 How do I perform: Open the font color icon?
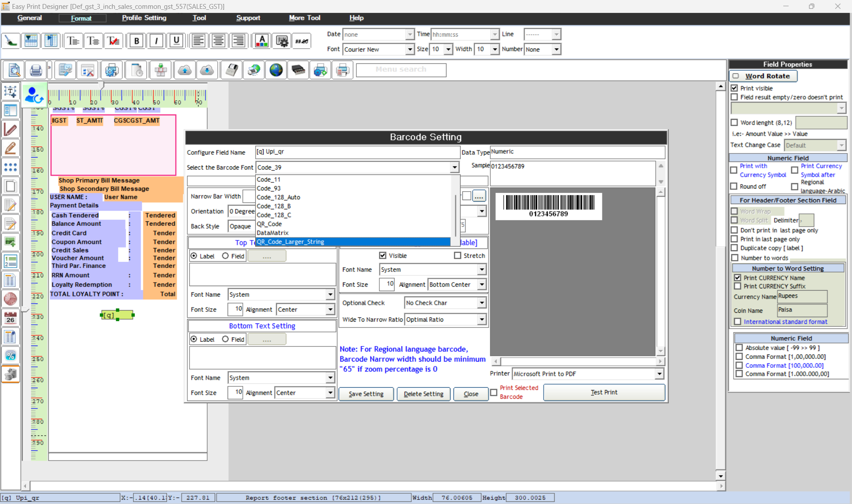coord(262,41)
